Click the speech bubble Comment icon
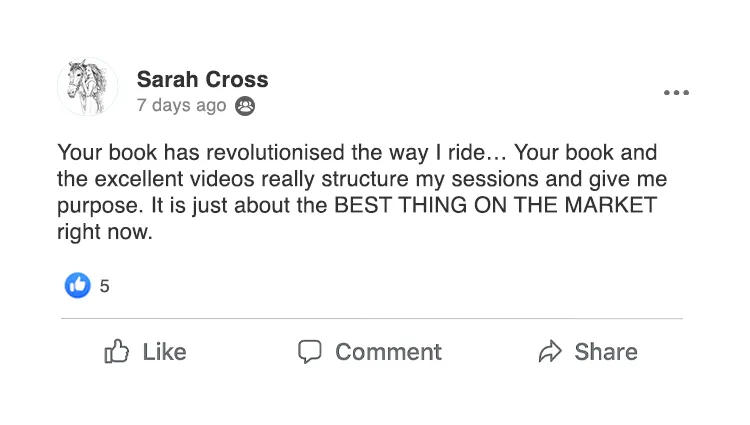 click(x=310, y=352)
